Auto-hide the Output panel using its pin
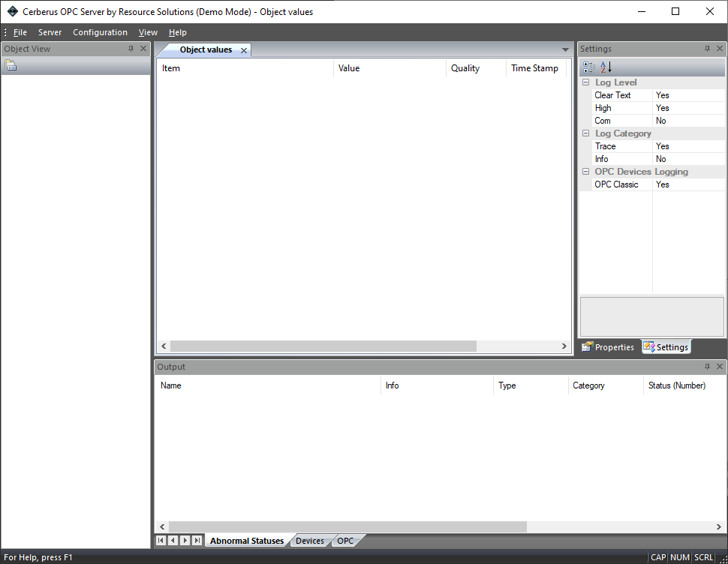This screenshot has width=728, height=564. (x=707, y=367)
